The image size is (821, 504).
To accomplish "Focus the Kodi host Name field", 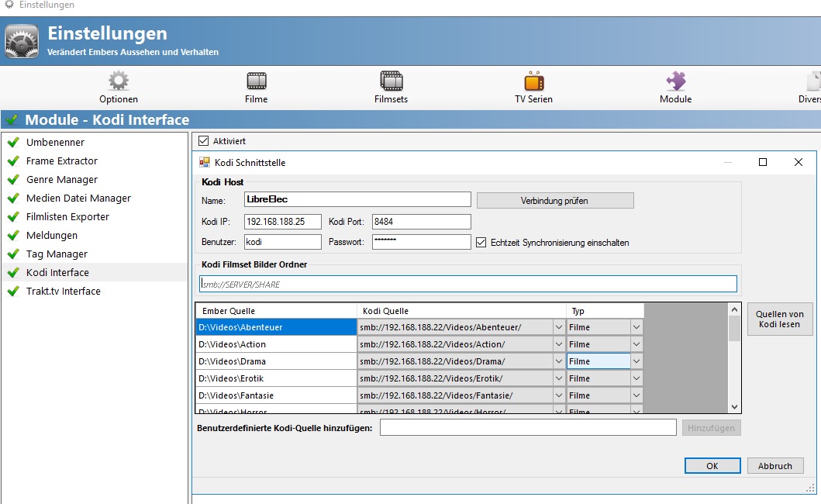I will coord(357,199).
